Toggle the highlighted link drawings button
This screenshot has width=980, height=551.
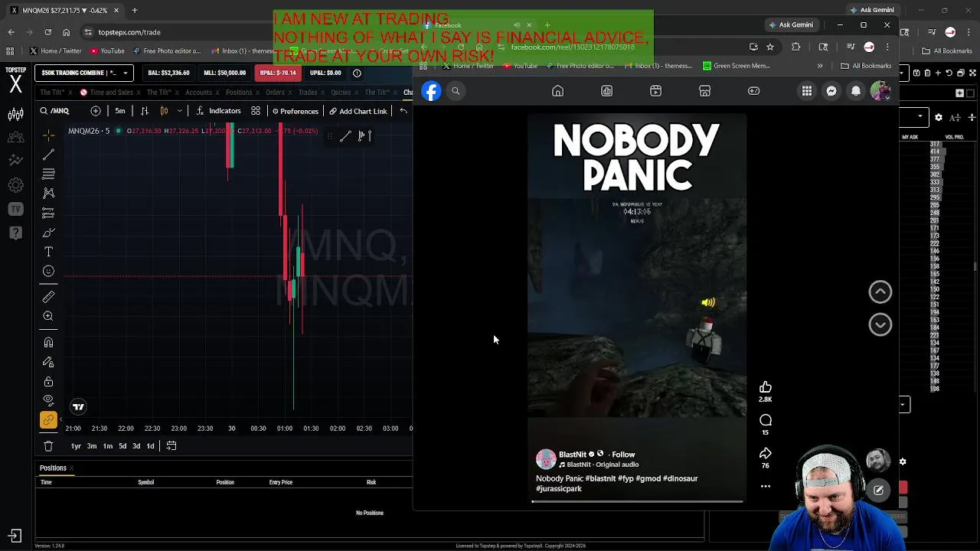tap(48, 420)
